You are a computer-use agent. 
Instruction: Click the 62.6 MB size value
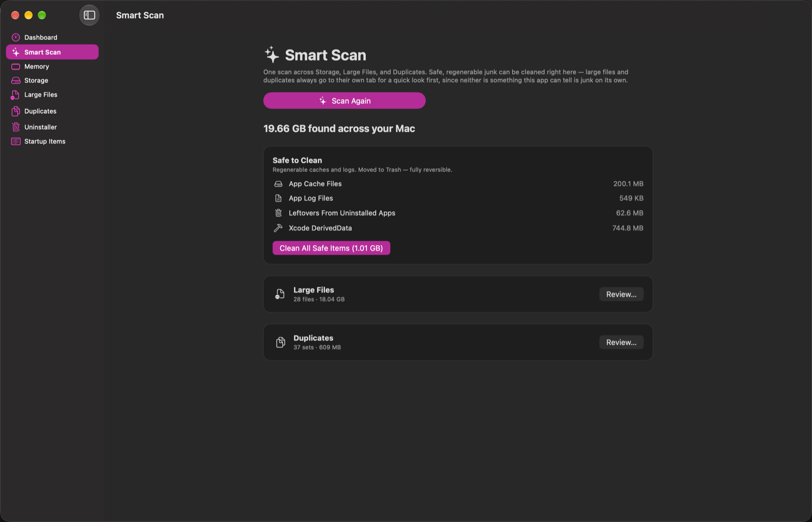tap(630, 213)
